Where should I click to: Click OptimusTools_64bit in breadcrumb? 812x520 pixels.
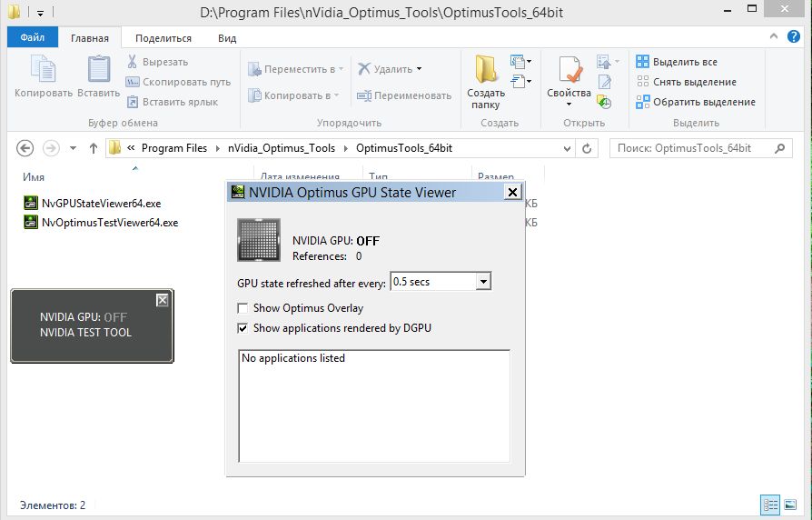click(x=404, y=148)
